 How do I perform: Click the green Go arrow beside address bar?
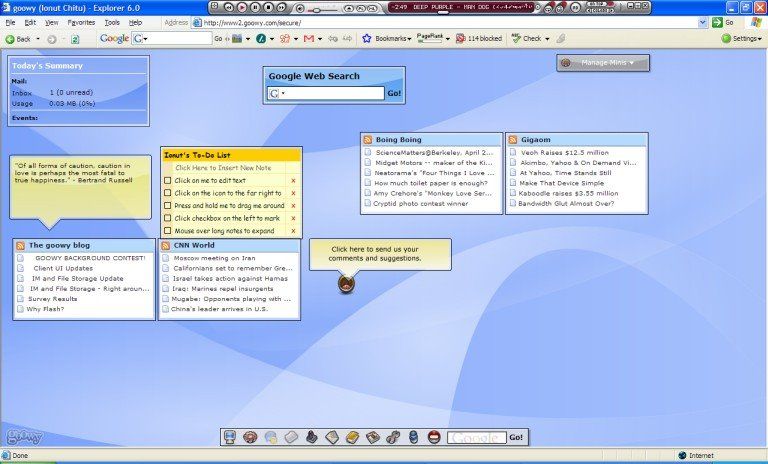718,22
